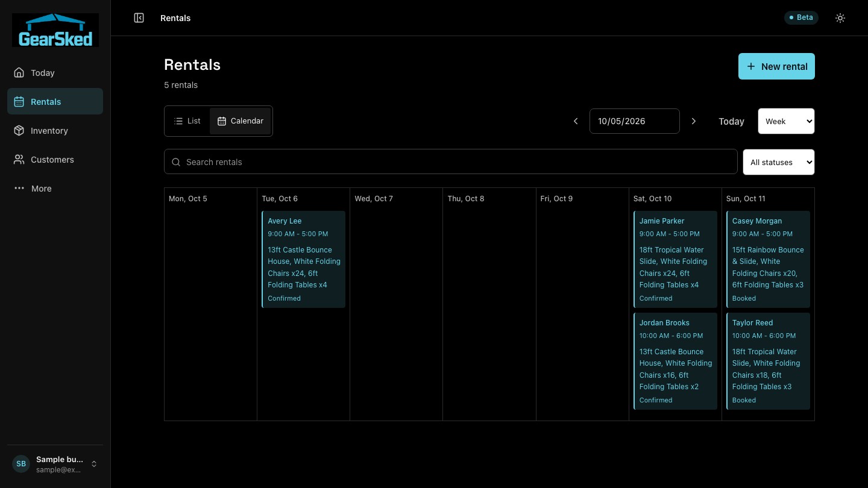Click the Sat, Oct 10 column header
The image size is (868, 488).
[653, 199]
